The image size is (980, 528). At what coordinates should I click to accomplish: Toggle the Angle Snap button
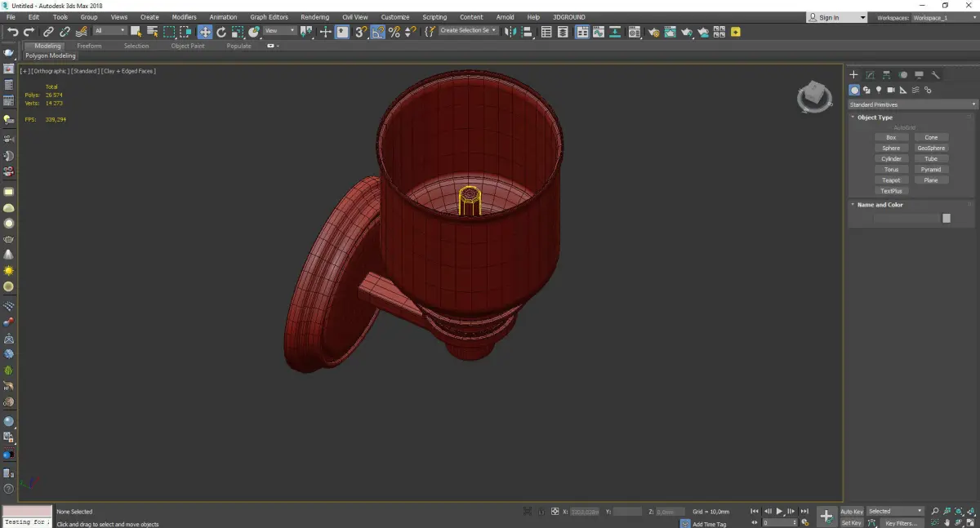pyautogui.click(x=377, y=32)
